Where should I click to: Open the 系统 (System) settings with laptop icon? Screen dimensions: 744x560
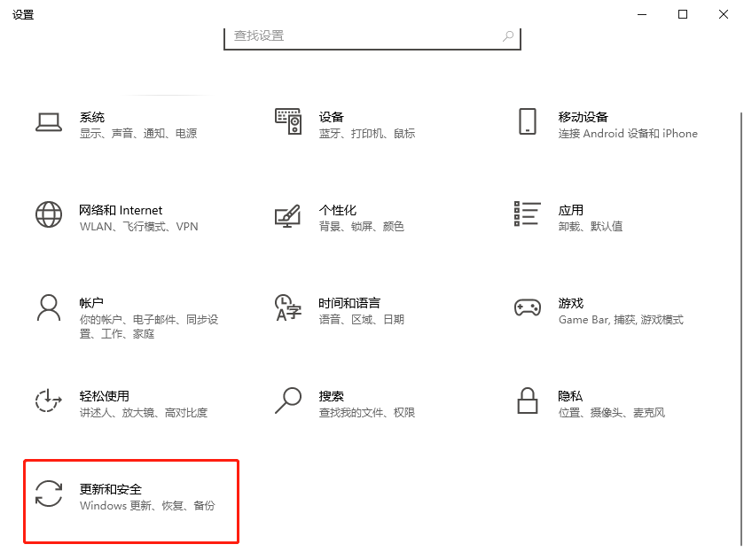click(x=48, y=122)
